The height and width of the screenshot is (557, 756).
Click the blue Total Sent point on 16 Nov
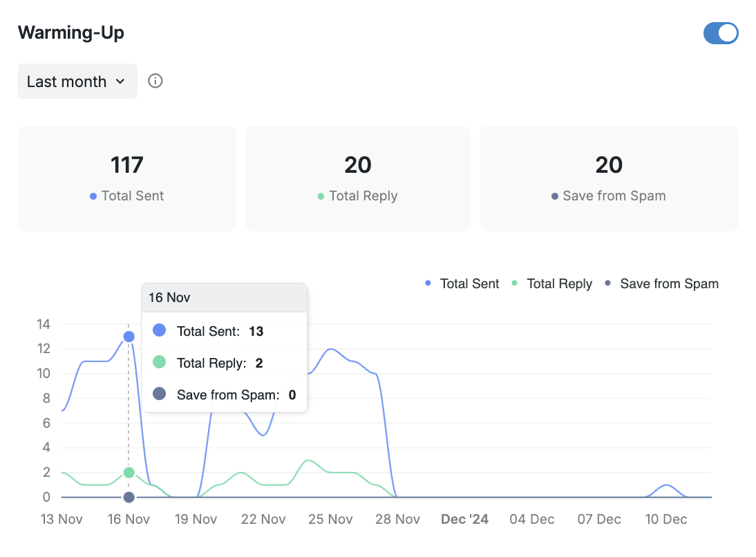(129, 337)
